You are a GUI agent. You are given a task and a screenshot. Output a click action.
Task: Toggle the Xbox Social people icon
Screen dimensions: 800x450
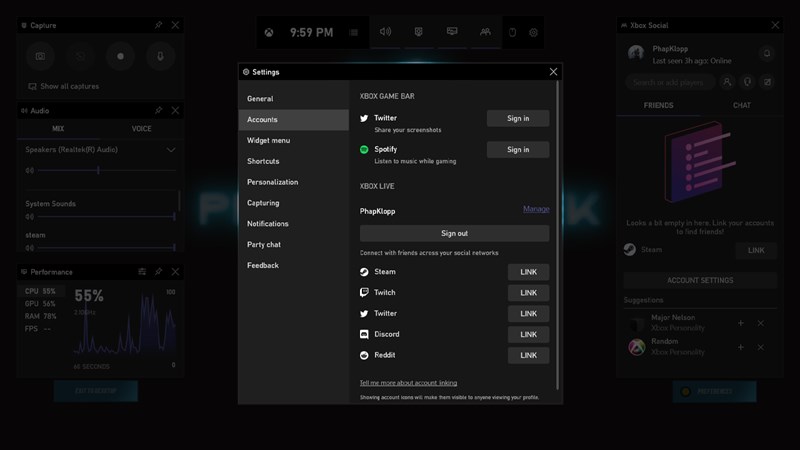pos(485,32)
